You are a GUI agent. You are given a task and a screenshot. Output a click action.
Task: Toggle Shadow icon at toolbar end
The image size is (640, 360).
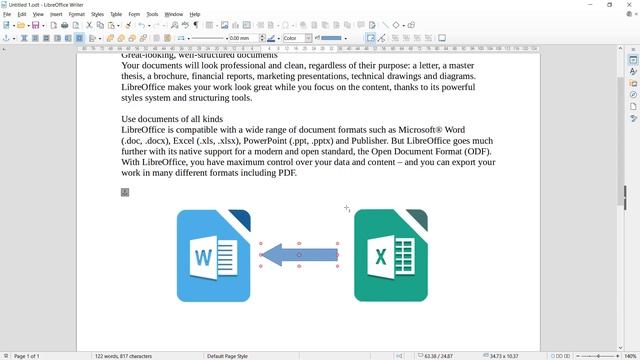coord(442,38)
